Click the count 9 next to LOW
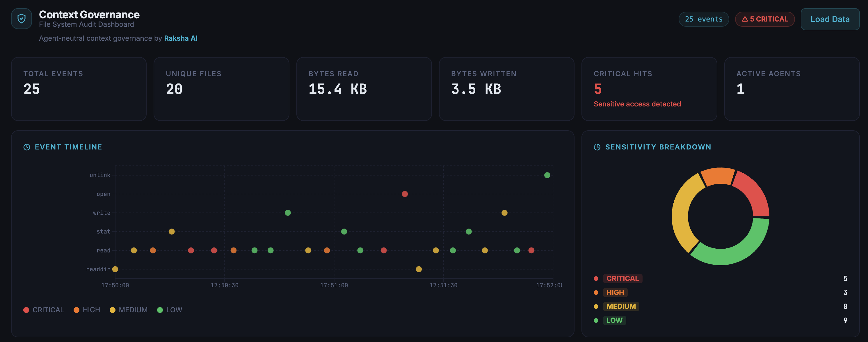 [845, 320]
